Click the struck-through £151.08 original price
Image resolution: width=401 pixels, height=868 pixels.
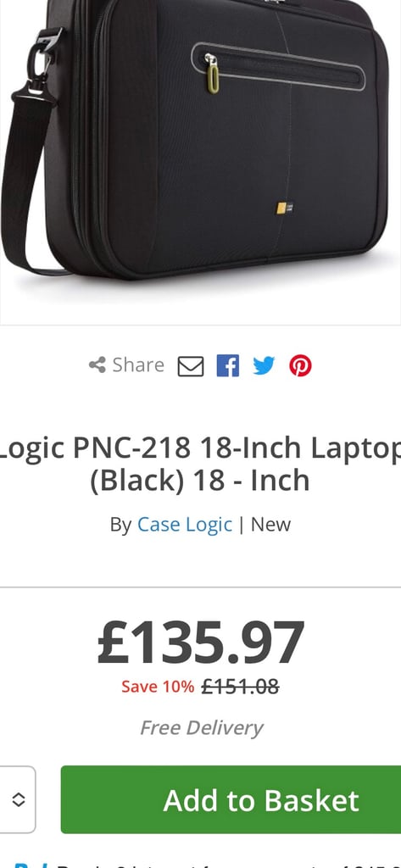240,687
